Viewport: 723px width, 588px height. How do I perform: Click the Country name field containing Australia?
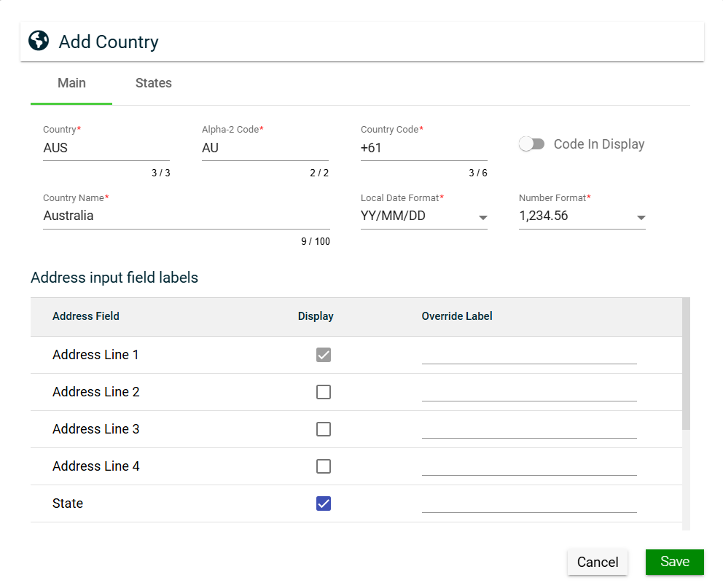click(186, 216)
